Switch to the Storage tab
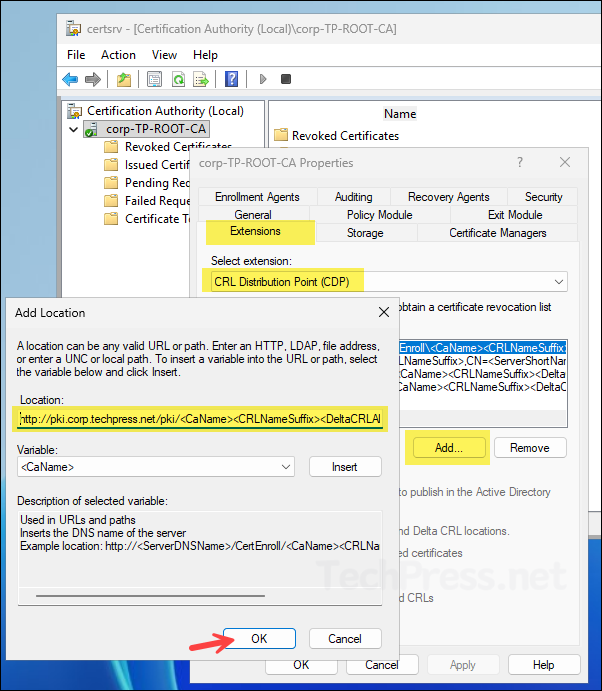The width and height of the screenshot is (602, 691). tap(365, 233)
